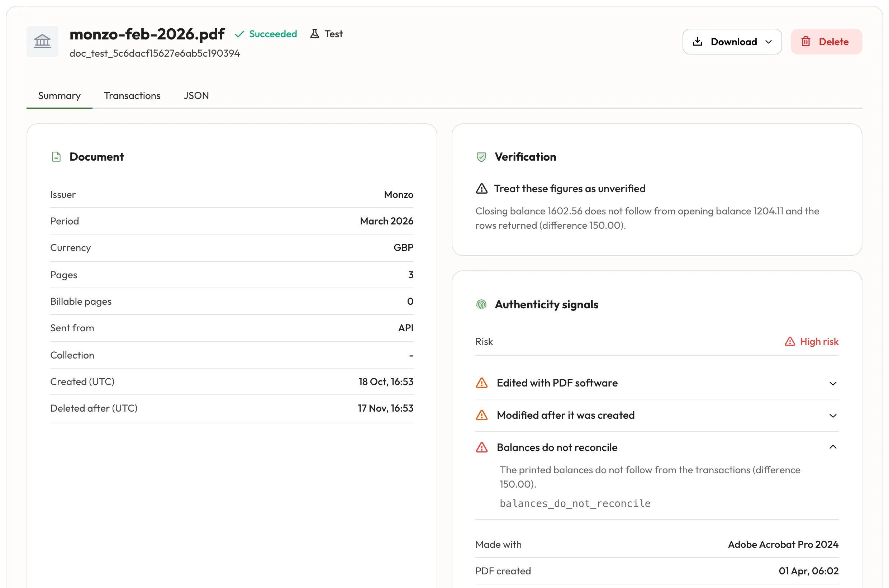The width and height of the screenshot is (889, 588).
Task: Open the JSON tab
Action: [196, 96]
